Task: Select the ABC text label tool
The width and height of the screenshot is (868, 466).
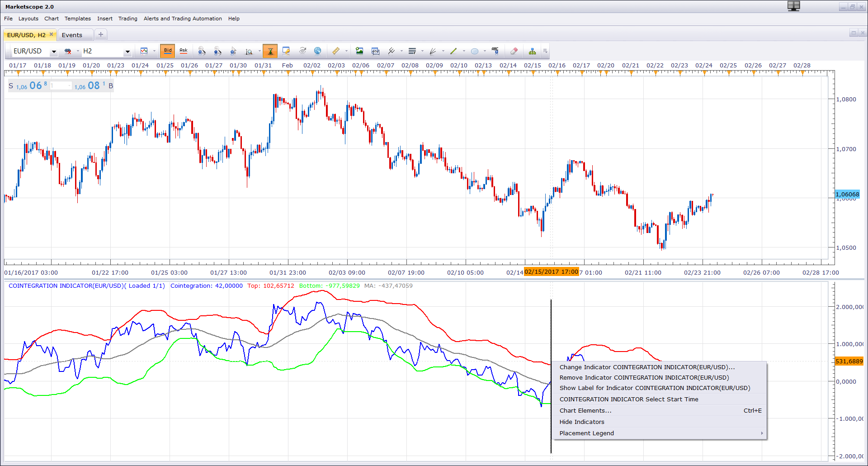Action: click(495, 51)
